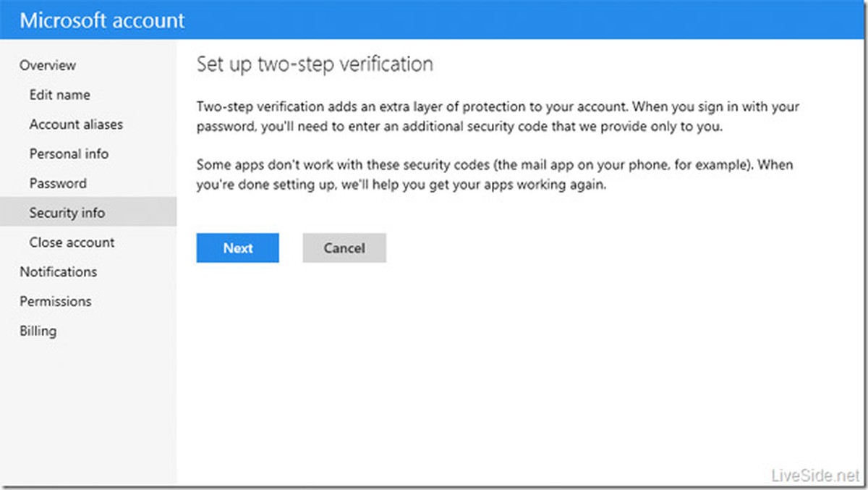Click the paragraph about apps and security codes

point(495,174)
